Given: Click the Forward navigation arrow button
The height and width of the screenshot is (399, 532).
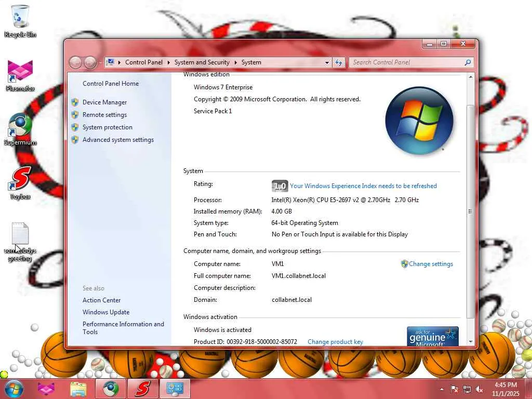Looking at the screenshot, I should tap(90, 62).
